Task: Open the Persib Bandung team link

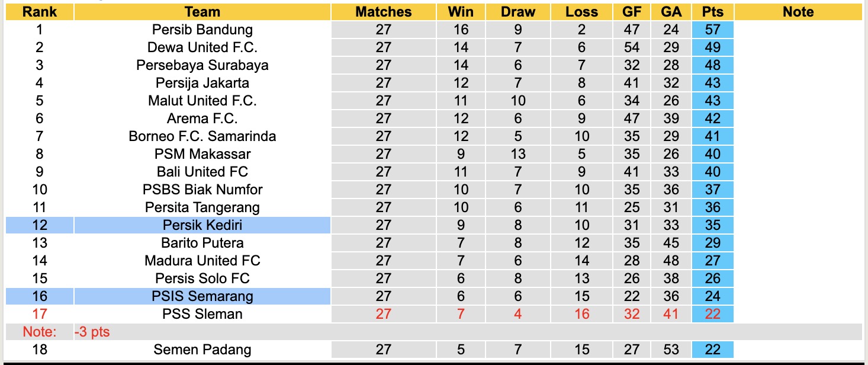Action: point(202,30)
